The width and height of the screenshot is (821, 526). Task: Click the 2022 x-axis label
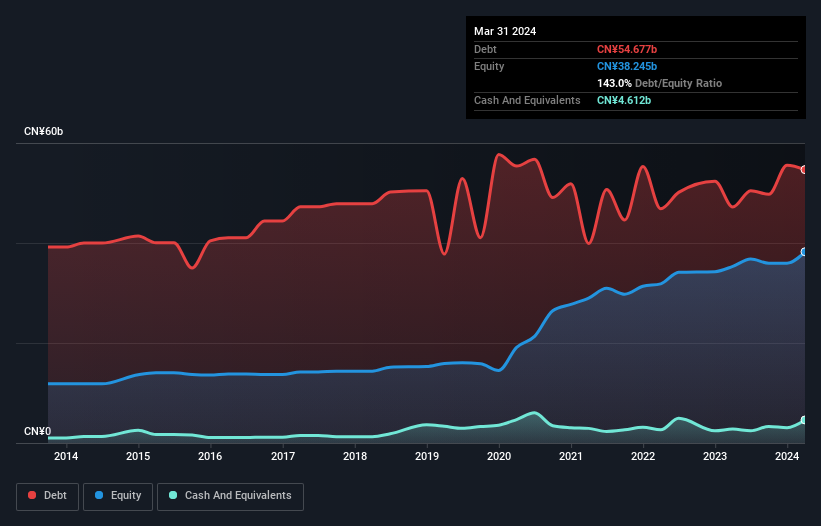click(643, 456)
